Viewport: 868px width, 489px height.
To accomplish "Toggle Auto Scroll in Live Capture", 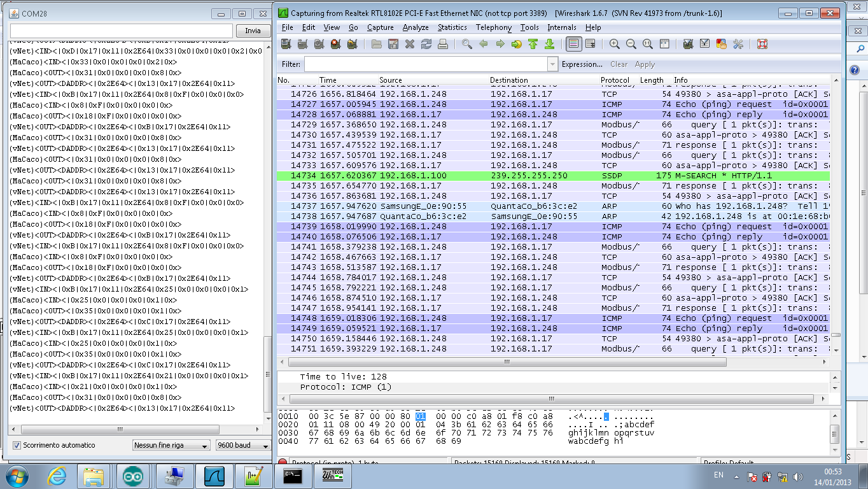I will [591, 44].
